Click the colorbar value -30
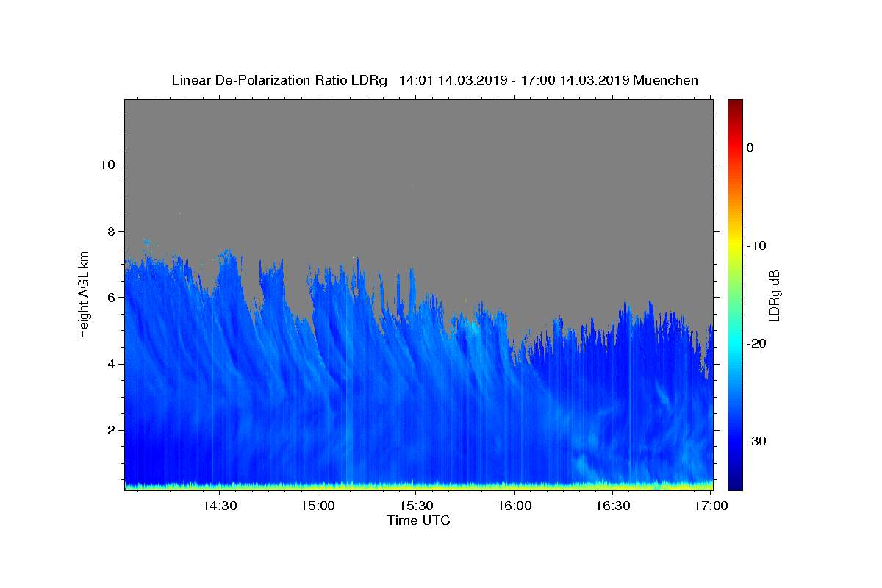 coord(757,441)
